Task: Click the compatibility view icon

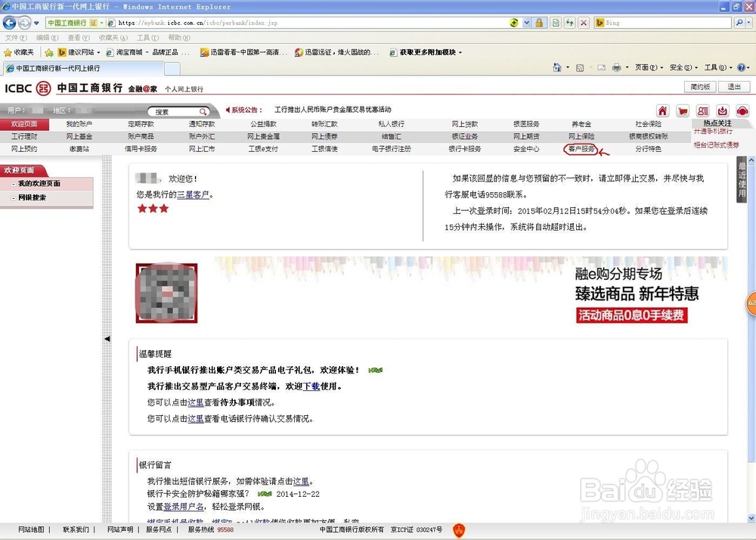Action: point(556,23)
